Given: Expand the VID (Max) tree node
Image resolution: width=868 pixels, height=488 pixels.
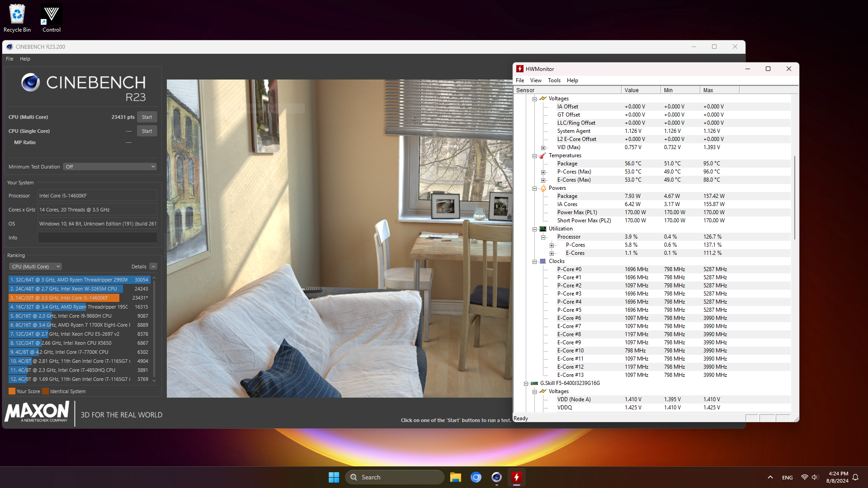Looking at the screenshot, I should point(543,147).
